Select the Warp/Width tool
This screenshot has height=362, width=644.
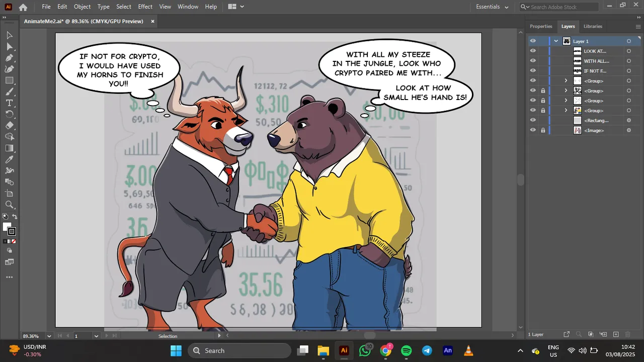(x=9, y=171)
